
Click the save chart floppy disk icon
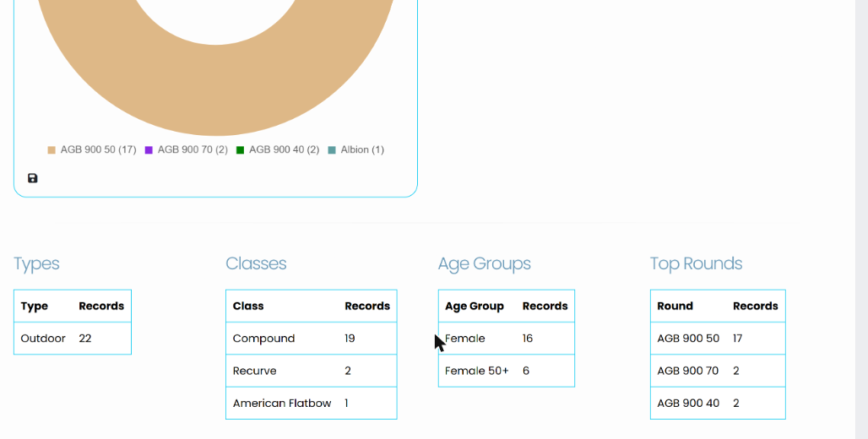click(x=33, y=178)
